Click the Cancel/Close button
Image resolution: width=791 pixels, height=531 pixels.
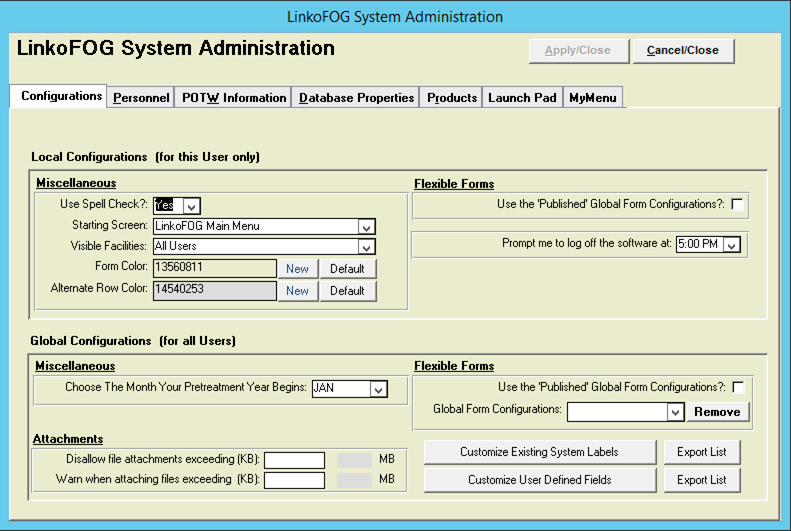pyautogui.click(x=683, y=50)
